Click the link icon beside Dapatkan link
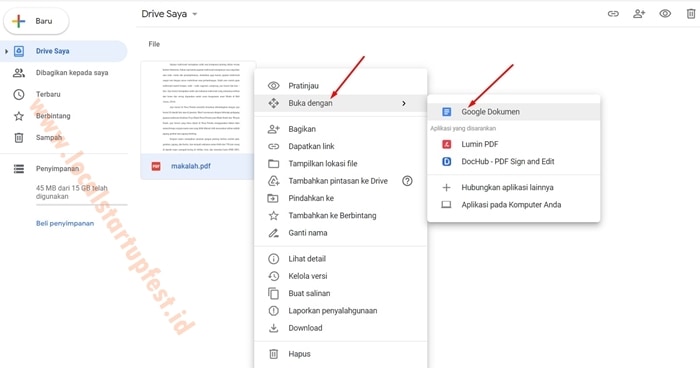This screenshot has height=368, width=700. click(x=274, y=146)
